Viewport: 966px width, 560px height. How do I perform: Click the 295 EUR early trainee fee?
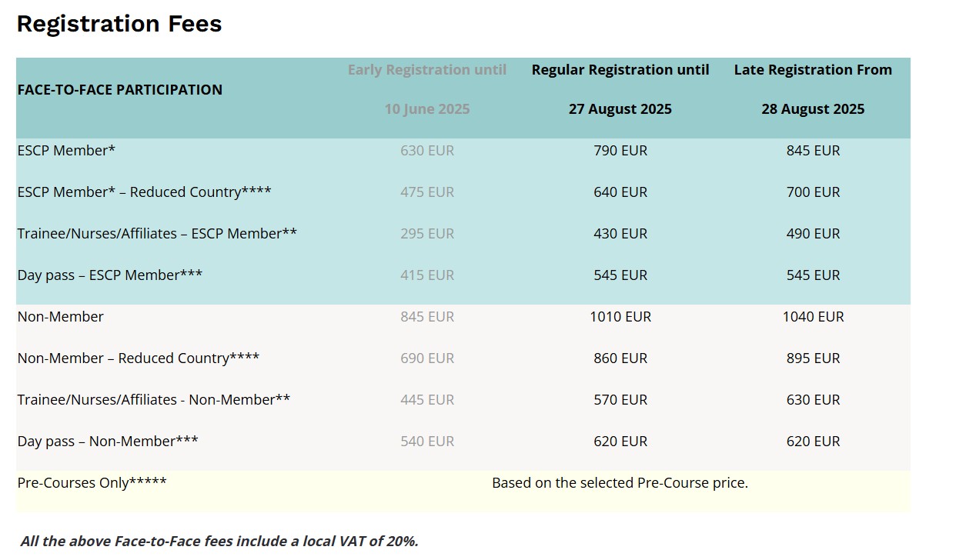427,234
